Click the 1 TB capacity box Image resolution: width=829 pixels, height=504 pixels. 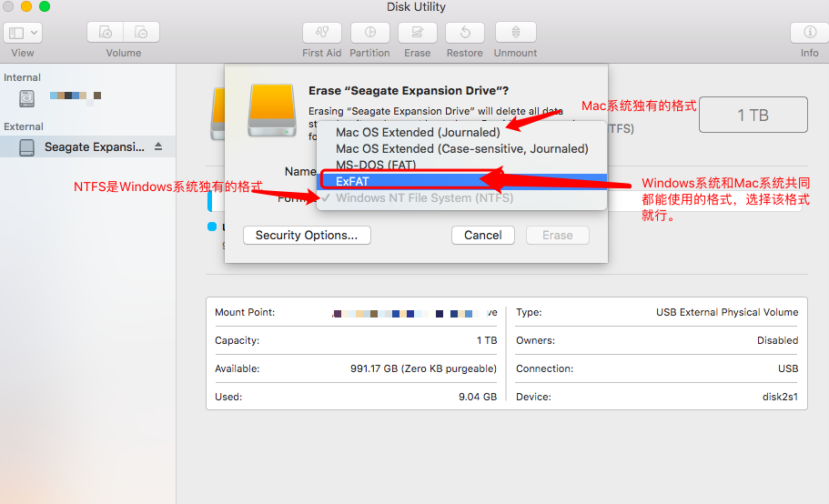click(x=753, y=115)
